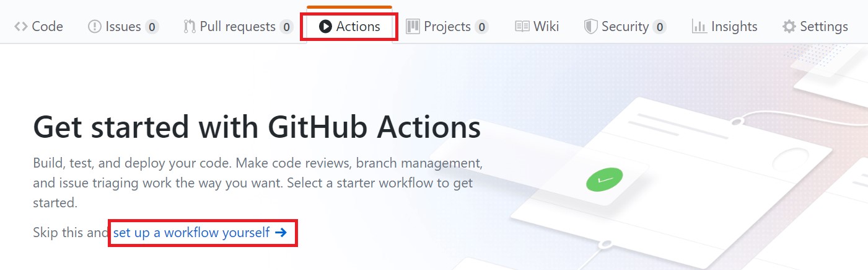Click the Settings gear icon

pos(789,27)
